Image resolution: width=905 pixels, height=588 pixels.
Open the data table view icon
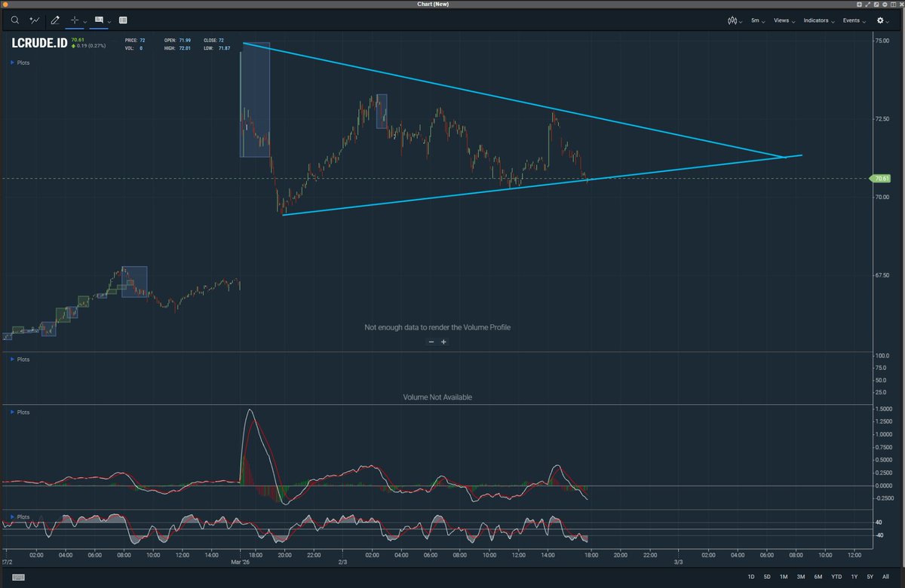(123, 20)
